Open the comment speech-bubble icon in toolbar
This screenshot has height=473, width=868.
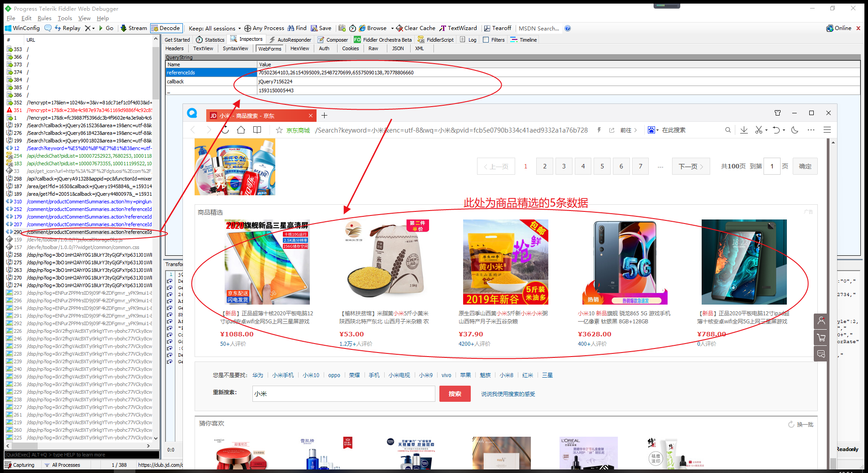coord(48,28)
